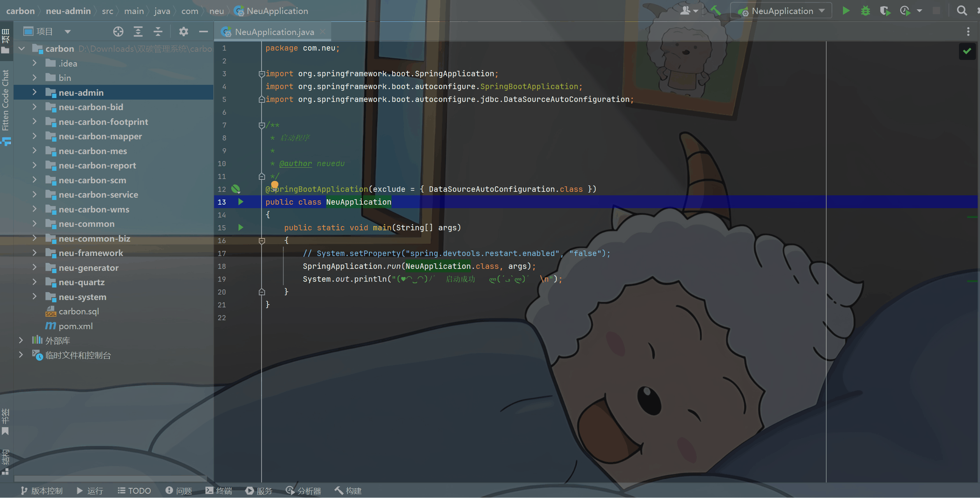Open project view mode dropdown arrow
Image resolution: width=980 pixels, height=498 pixels.
click(x=68, y=32)
